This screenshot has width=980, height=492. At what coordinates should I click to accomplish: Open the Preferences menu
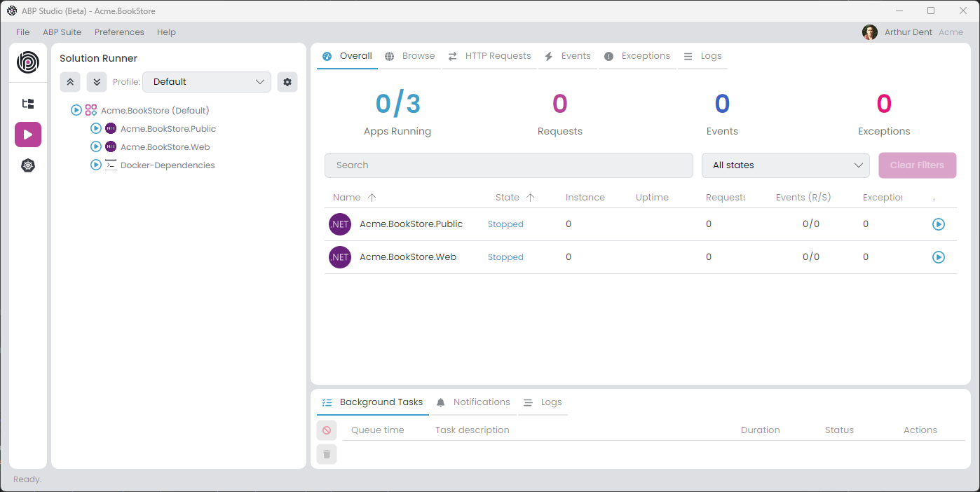(x=119, y=32)
